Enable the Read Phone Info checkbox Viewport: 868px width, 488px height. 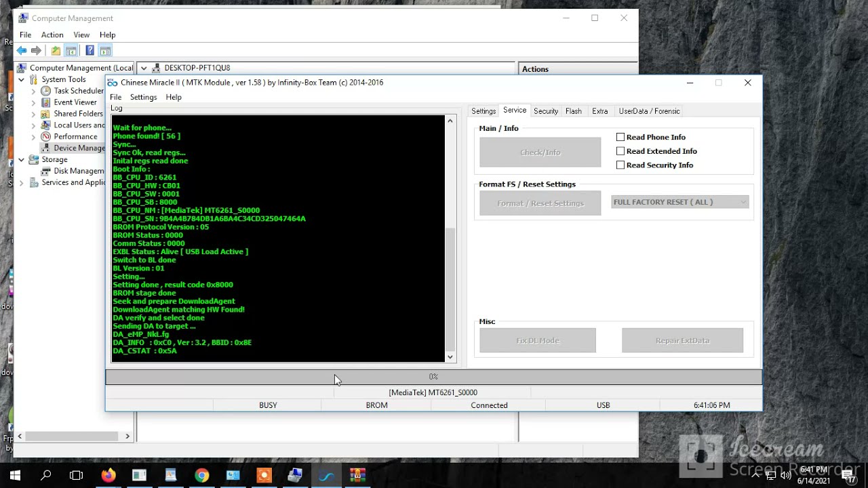click(620, 137)
